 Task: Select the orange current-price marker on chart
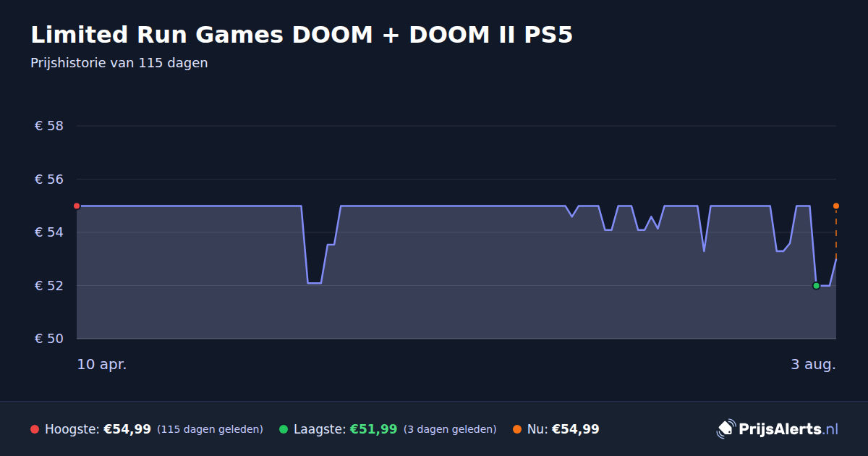[836, 206]
